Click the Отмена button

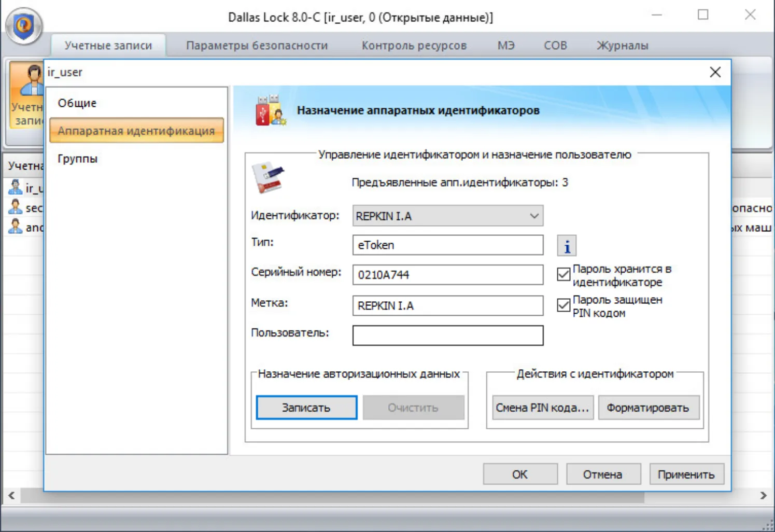603,474
